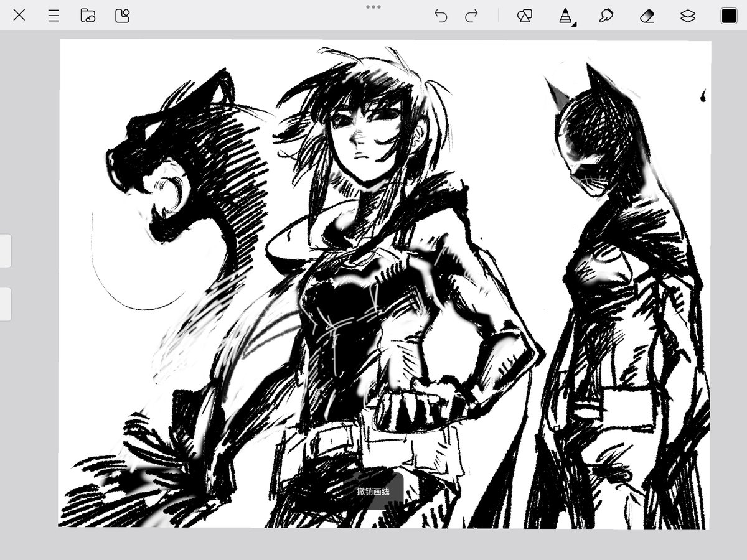Select the eraser tool
This screenshot has width=747, height=560.
647,16
